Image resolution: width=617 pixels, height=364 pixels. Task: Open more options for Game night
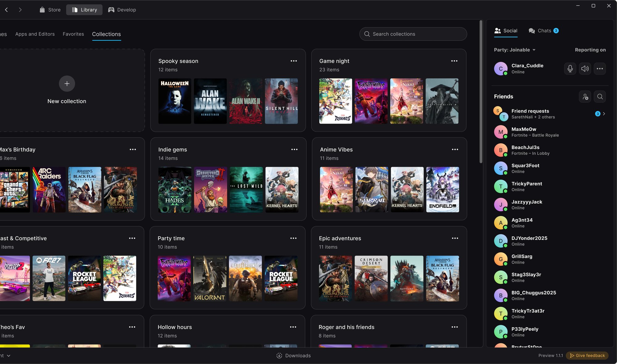pyautogui.click(x=454, y=61)
